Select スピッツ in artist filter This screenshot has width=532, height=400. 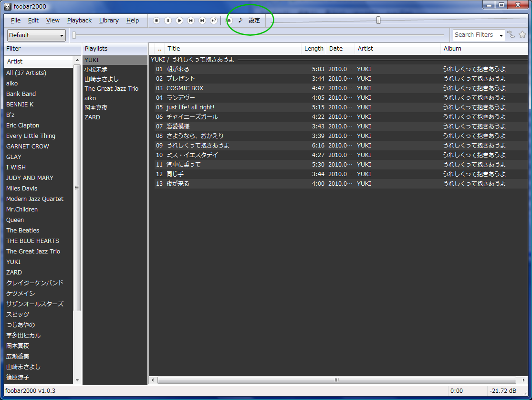point(39,315)
